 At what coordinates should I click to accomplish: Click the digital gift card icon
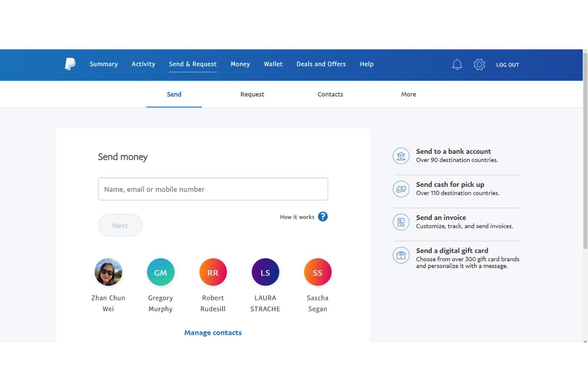pyautogui.click(x=401, y=255)
